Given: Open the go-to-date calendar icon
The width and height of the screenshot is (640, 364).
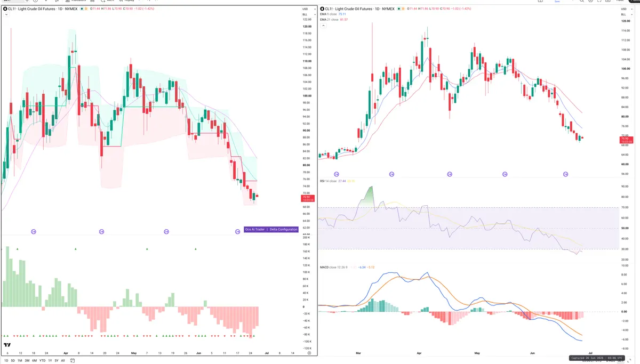Looking at the screenshot, I should pyautogui.click(x=72, y=361).
